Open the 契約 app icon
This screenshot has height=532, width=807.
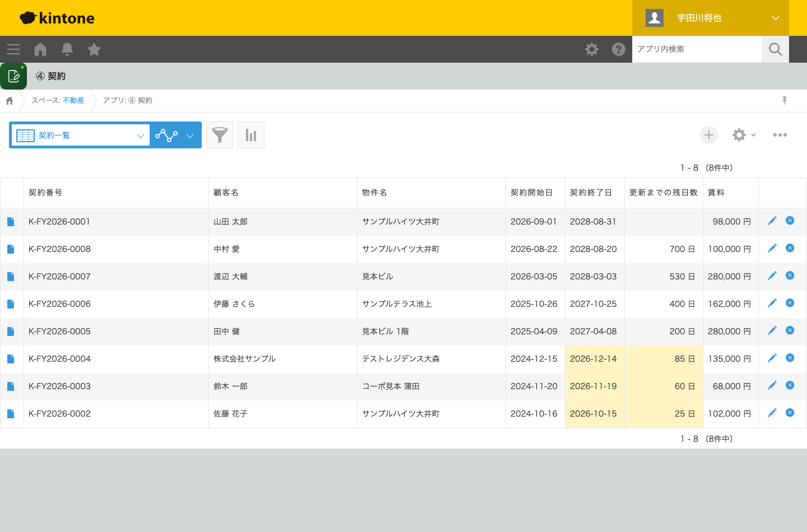[x=13, y=76]
